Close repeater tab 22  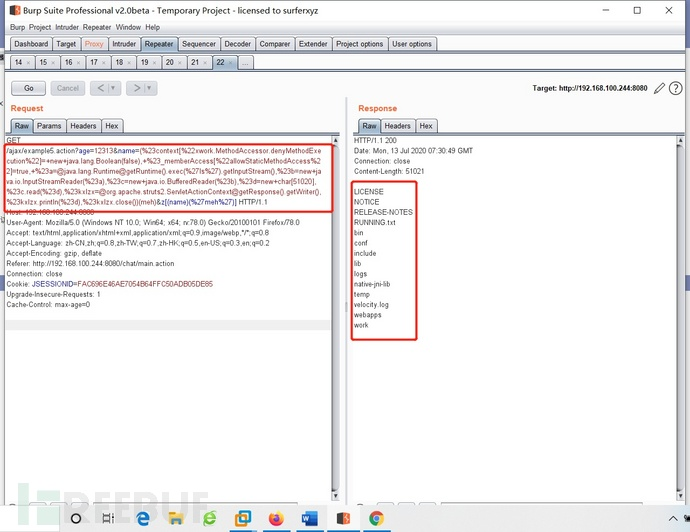coord(230,62)
